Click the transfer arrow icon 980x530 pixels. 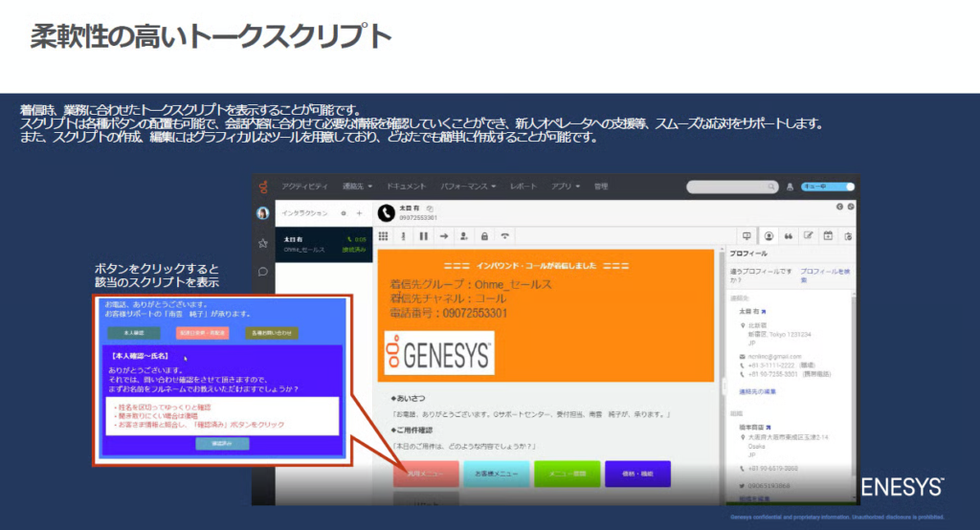point(444,235)
